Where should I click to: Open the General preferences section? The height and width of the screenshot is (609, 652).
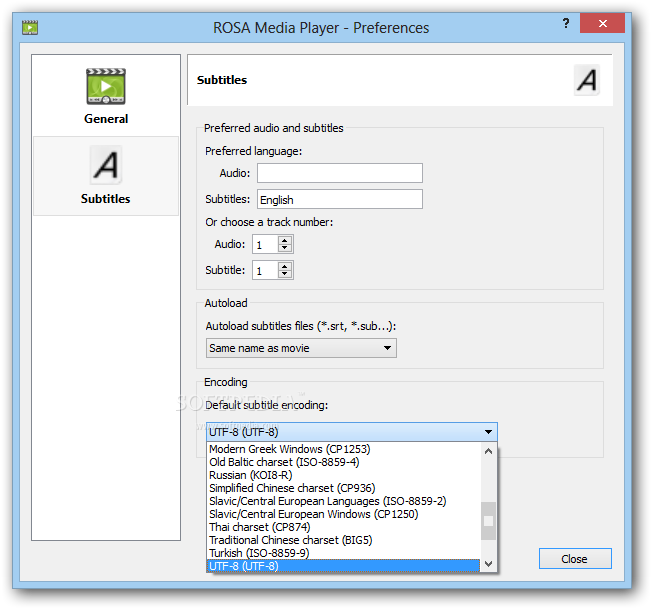[106, 96]
